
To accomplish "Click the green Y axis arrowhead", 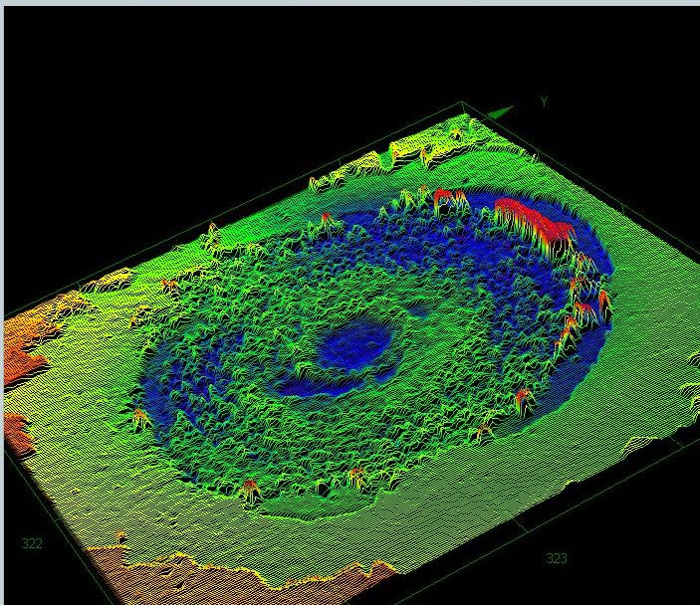I will tap(500, 112).
